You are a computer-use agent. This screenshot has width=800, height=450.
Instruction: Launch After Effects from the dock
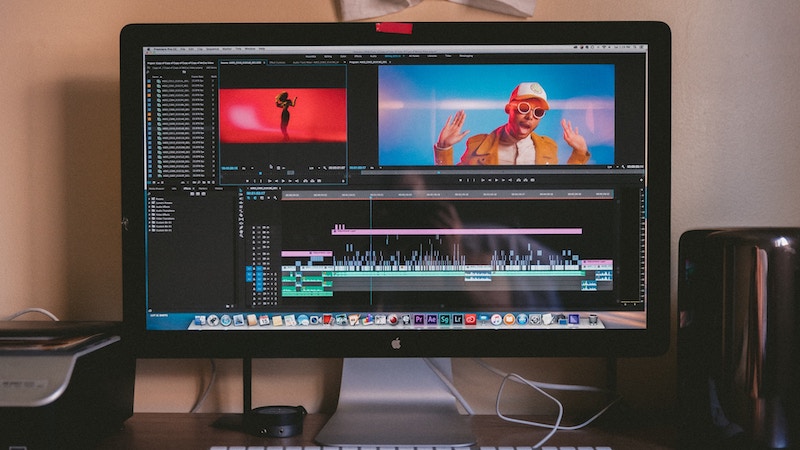point(432,319)
